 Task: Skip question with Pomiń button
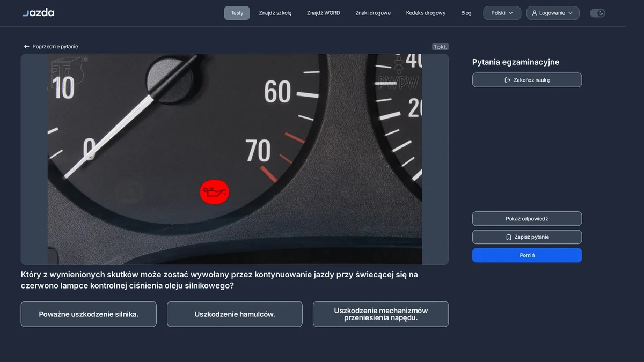pyautogui.click(x=527, y=255)
